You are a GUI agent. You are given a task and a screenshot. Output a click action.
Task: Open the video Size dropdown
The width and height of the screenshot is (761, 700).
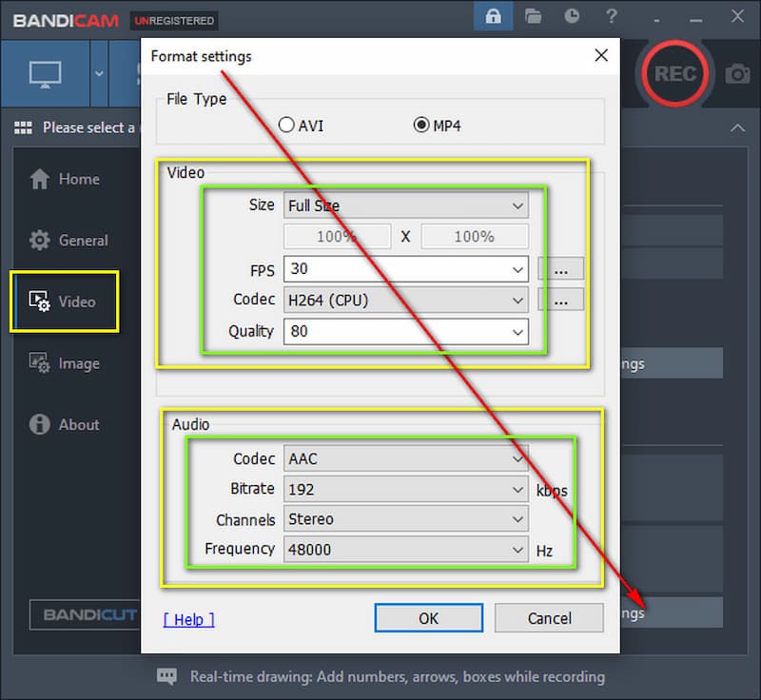point(406,205)
